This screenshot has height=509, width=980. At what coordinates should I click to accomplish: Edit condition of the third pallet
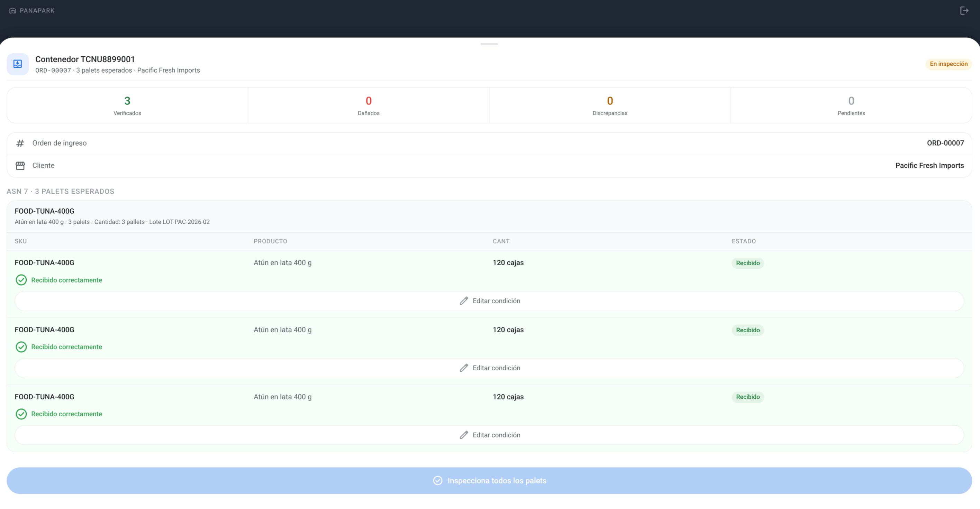(489, 435)
